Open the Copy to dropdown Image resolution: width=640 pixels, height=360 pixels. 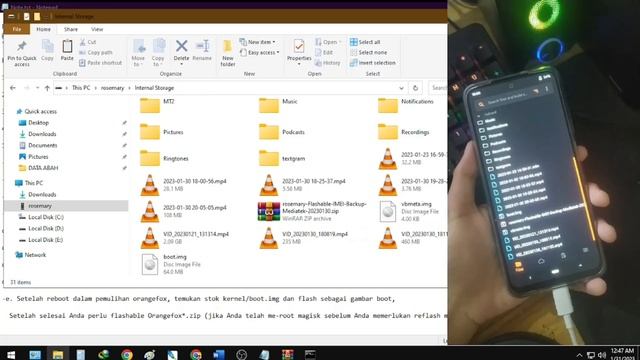pyautogui.click(x=158, y=53)
